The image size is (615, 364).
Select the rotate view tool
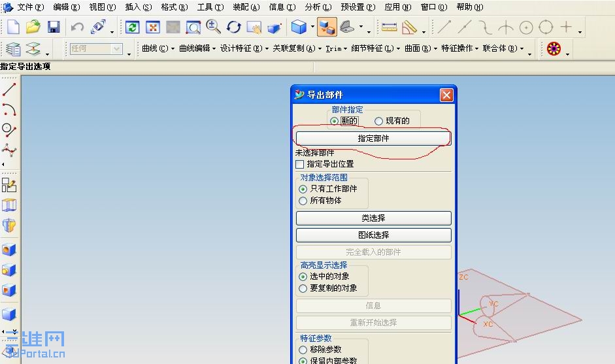coord(234,27)
